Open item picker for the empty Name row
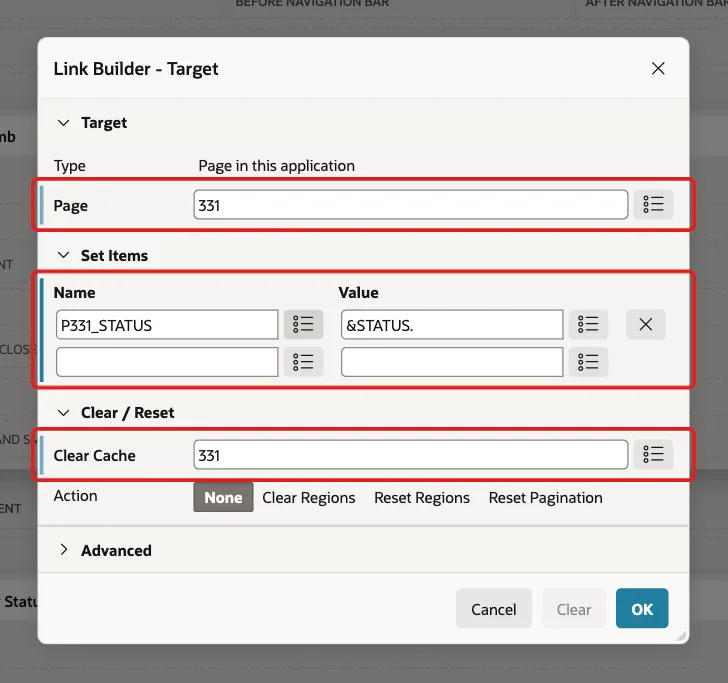Screen dimensions: 728x683 coord(303,362)
